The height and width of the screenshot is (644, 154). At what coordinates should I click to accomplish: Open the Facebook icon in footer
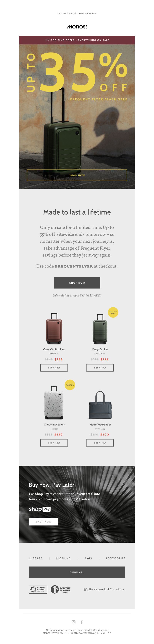click(x=82, y=622)
